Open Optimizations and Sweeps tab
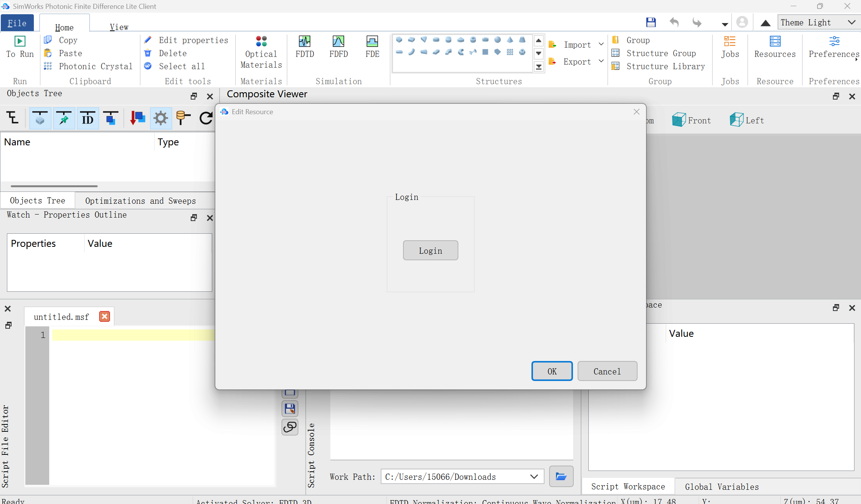This screenshot has width=861, height=504. tap(140, 201)
